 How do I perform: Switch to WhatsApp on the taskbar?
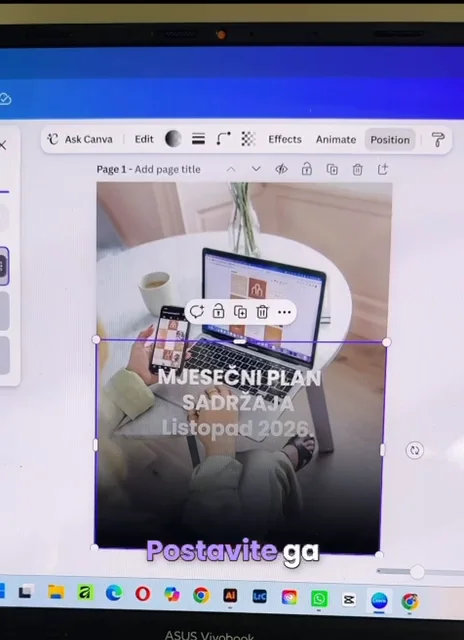319,599
